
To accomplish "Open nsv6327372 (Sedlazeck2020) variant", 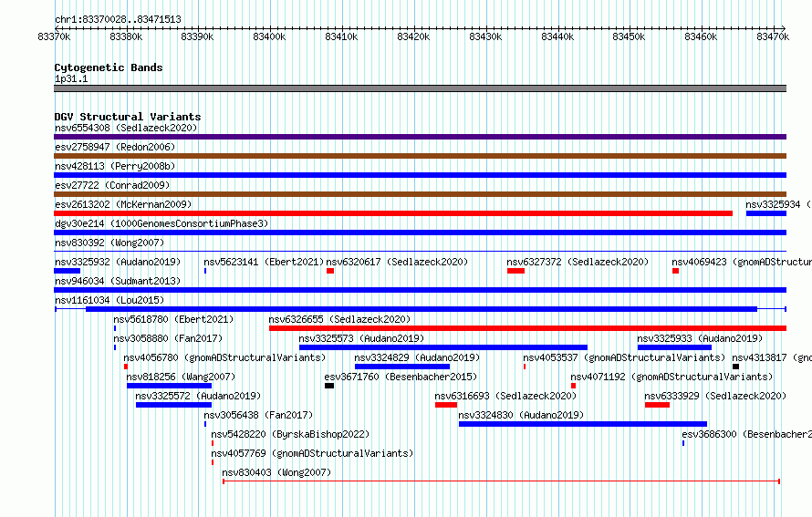I will coord(578,262).
